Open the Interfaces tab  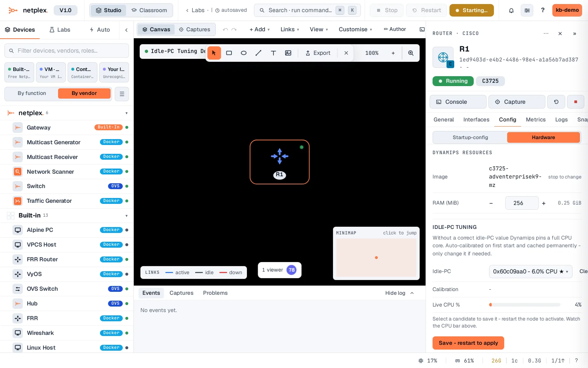pyautogui.click(x=476, y=120)
